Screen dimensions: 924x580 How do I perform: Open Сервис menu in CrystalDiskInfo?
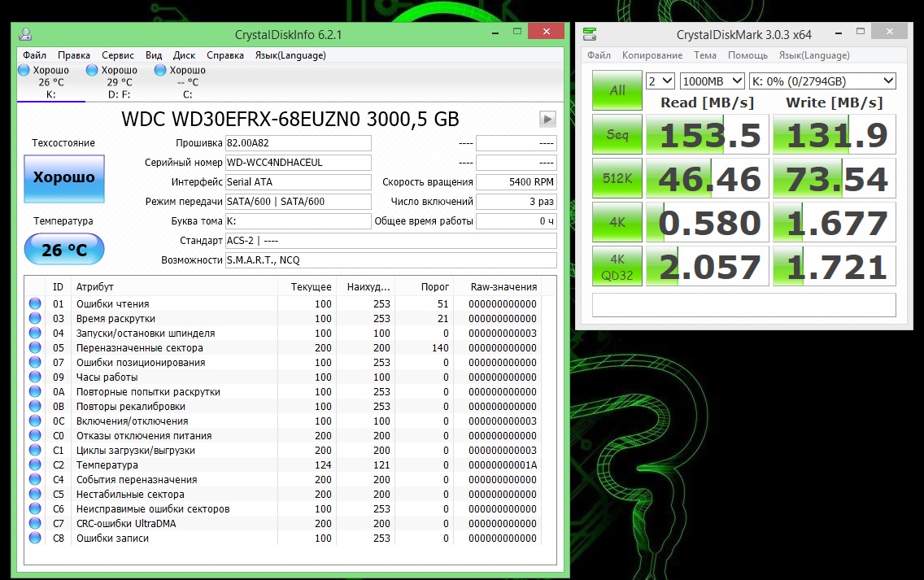(x=118, y=55)
